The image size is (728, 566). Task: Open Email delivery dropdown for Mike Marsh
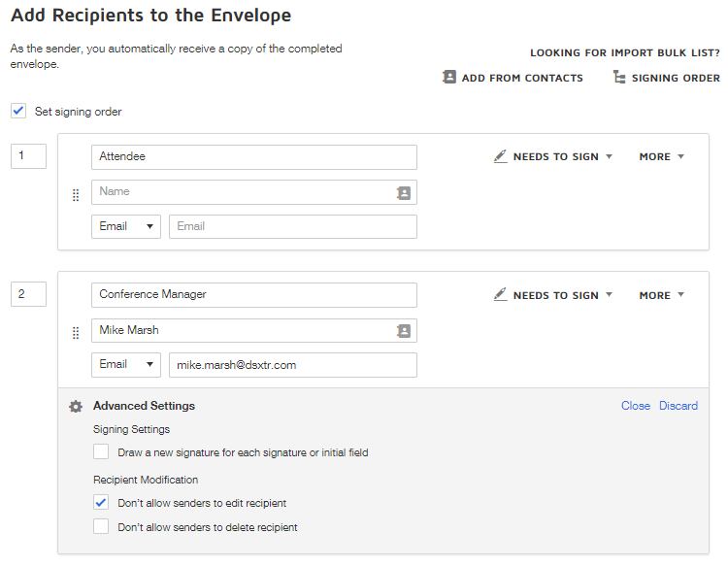coord(126,365)
